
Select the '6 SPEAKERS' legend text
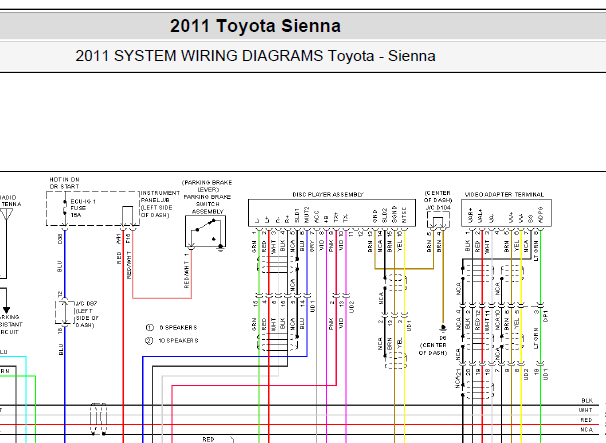pyautogui.click(x=178, y=328)
